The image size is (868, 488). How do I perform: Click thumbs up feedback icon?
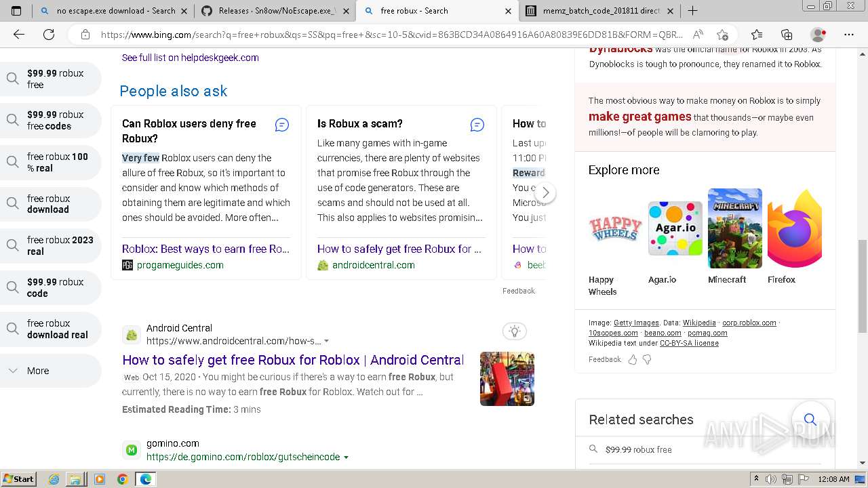pos(633,359)
